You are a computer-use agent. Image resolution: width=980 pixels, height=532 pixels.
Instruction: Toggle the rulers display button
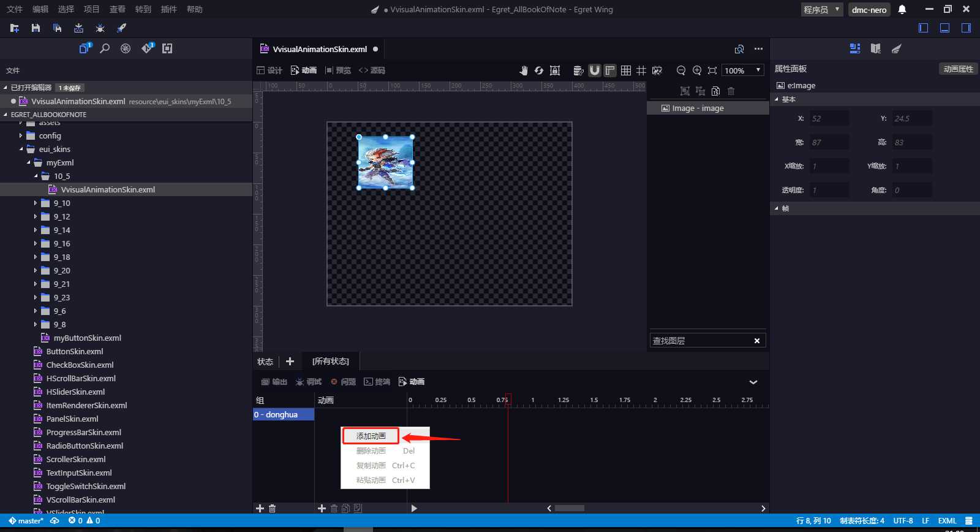610,70
